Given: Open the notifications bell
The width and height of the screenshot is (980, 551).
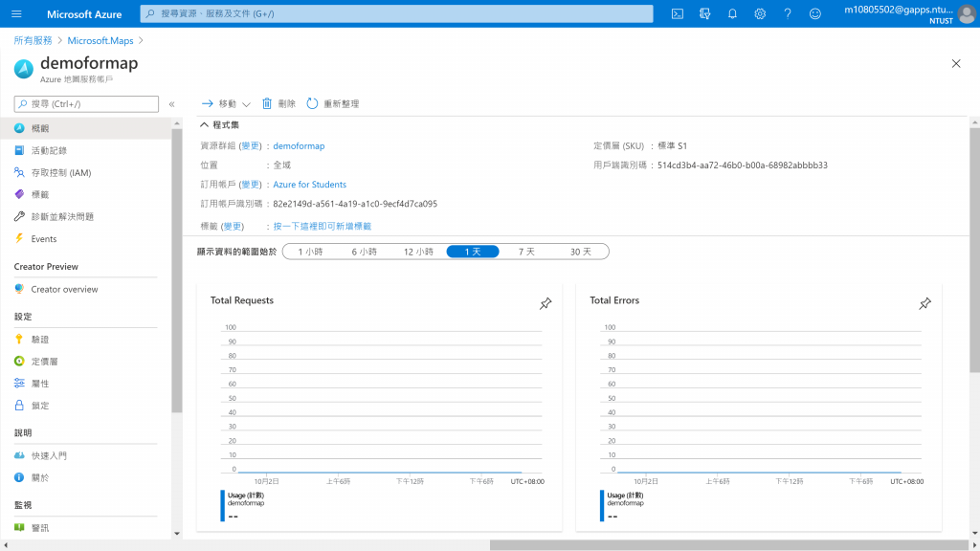Looking at the screenshot, I should coord(732,13).
